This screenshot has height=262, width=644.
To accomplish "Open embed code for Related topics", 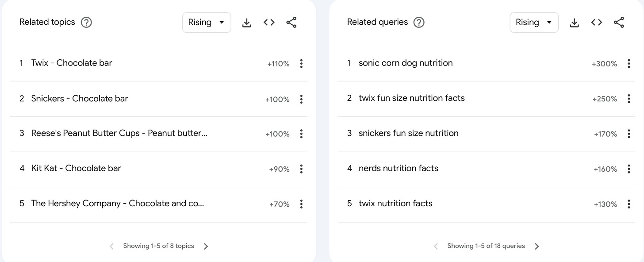I will [269, 23].
